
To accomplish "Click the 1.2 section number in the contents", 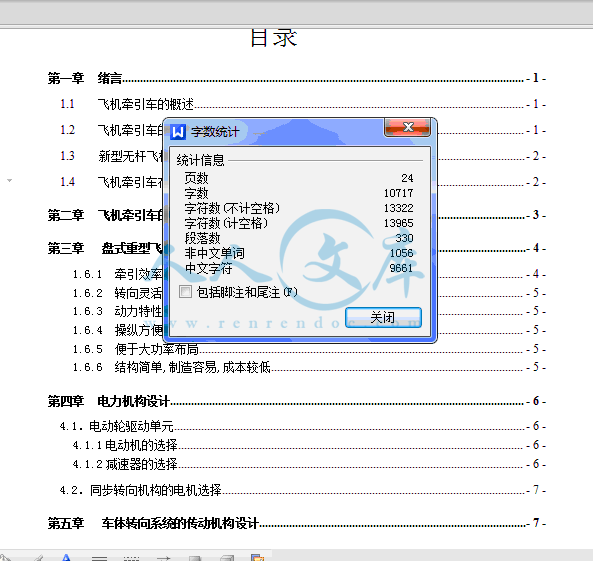I will [68, 130].
